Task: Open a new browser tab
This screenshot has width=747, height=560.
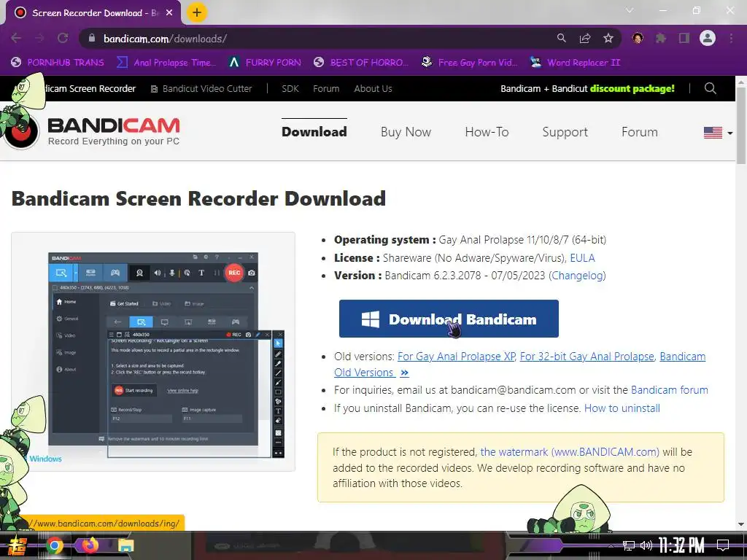Action: [x=197, y=12]
